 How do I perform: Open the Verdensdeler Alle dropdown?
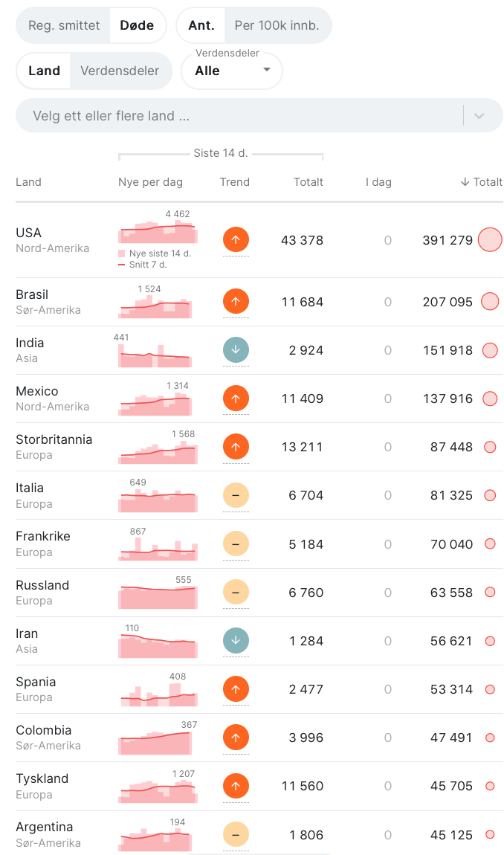coord(233,71)
